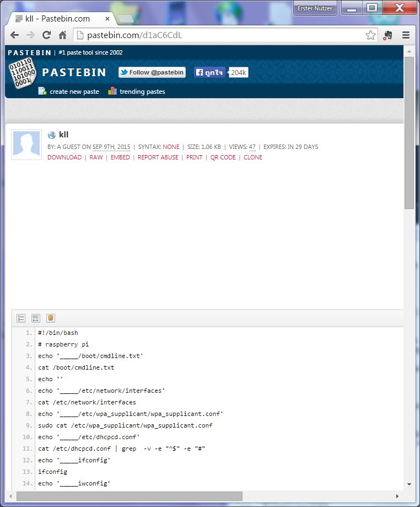Image resolution: width=420 pixels, height=507 pixels.
Task: Open the Erster Nutzer profile switcher
Action: 315,8
